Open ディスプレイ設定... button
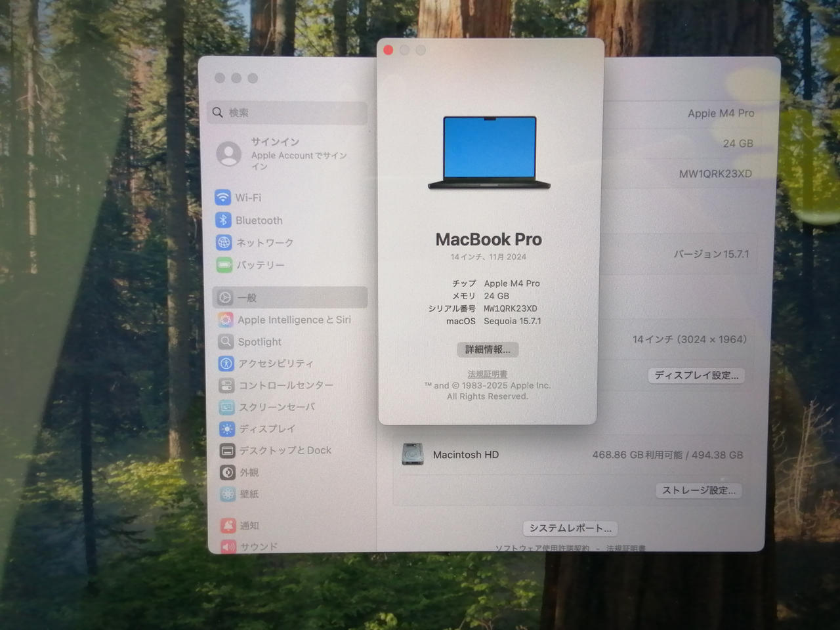 coord(696,375)
